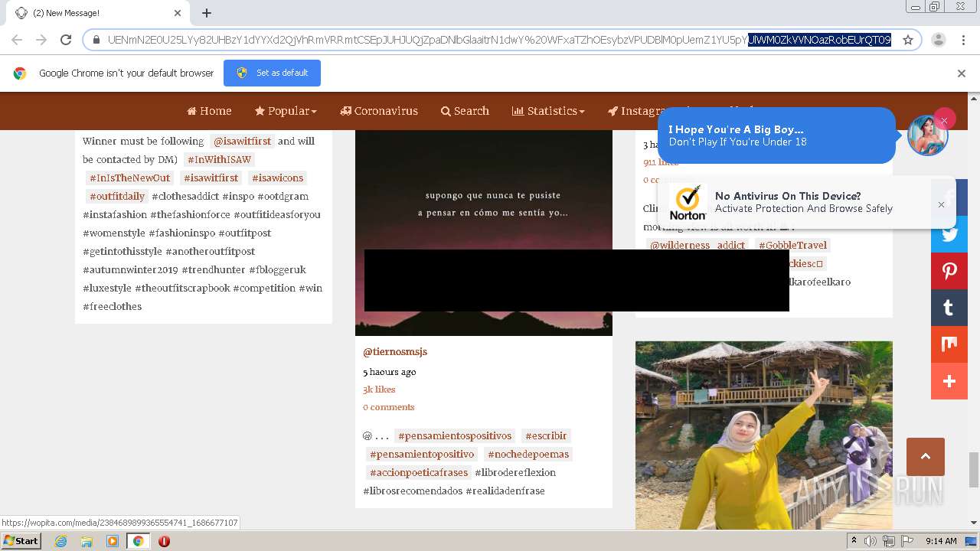The image size is (980, 551).
Task: Go to Home in site navigation
Action: click(x=209, y=111)
